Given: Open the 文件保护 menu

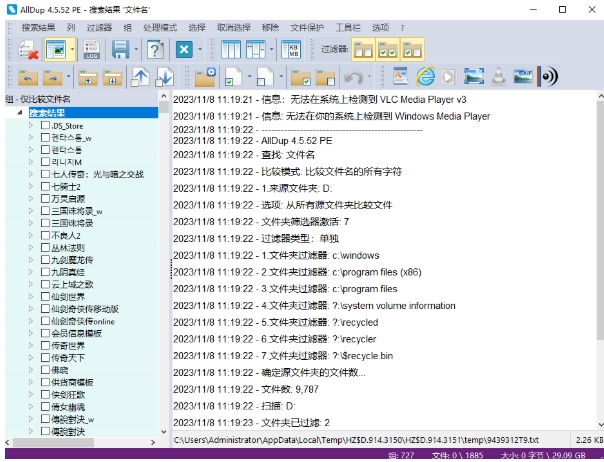Looking at the screenshot, I should pos(307,27).
